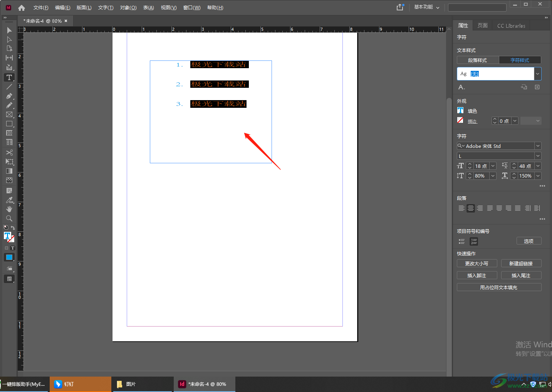This screenshot has width=552, height=392.
Task: Select the Type tool
Action: tap(9, 77)
